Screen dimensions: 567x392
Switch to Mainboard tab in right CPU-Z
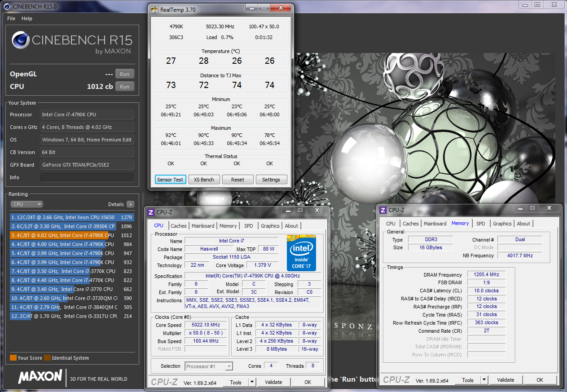pyautogui.click(x=435, y=224)
